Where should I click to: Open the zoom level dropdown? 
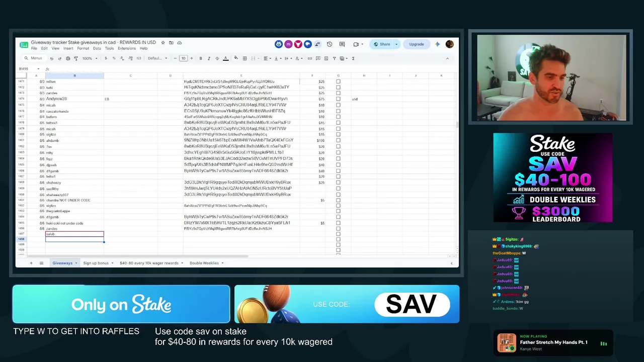coord(90,58)
